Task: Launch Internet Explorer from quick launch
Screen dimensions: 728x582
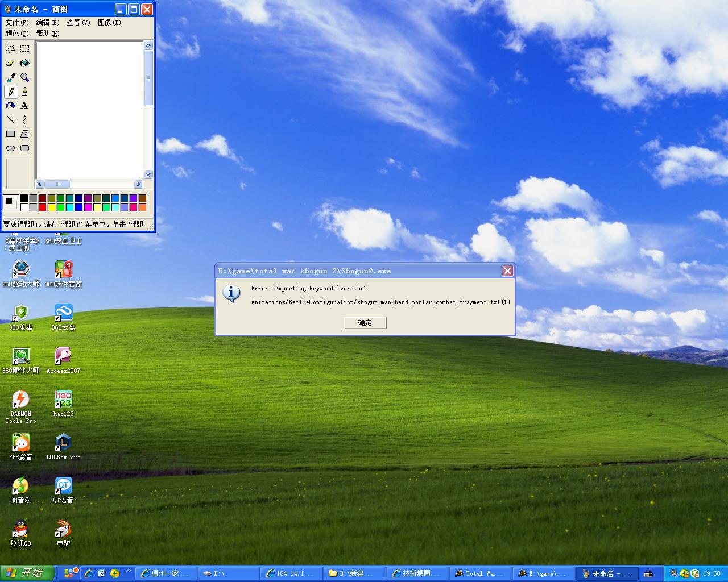Action: [89, 573]
